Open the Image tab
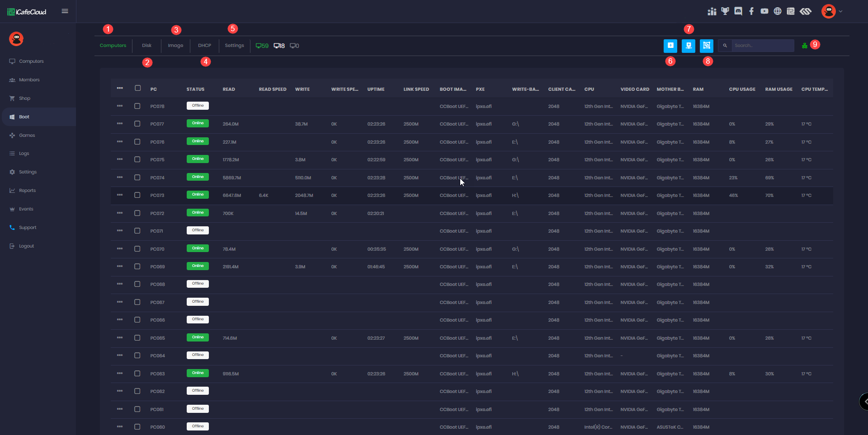This screenshot has height=435, width=868. 175,46
